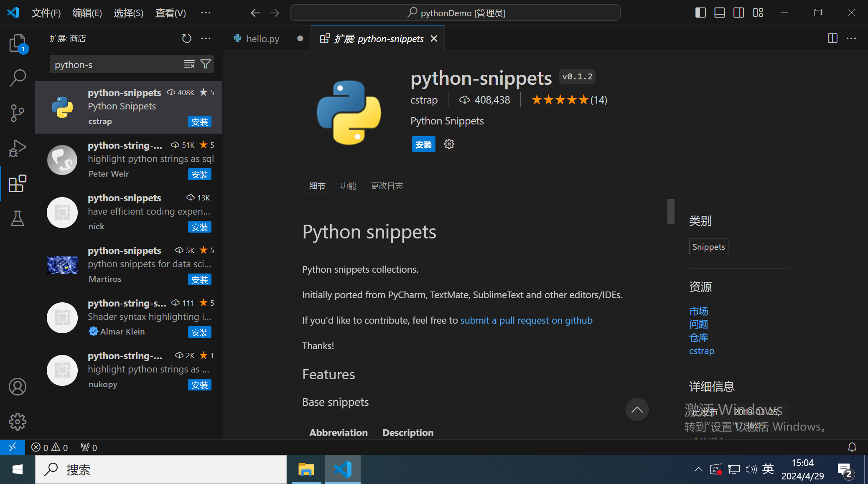Open the Windows Start menu
The image size is (868, 484).
point(18,470)
